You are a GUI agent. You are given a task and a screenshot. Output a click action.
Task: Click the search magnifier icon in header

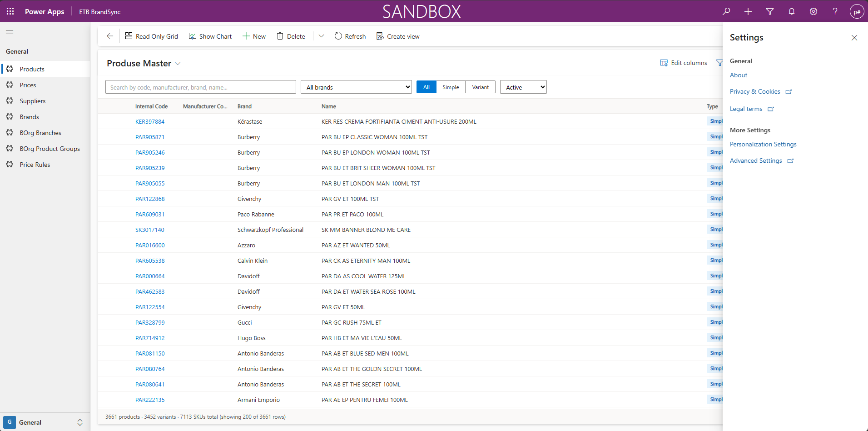[726, 11]
